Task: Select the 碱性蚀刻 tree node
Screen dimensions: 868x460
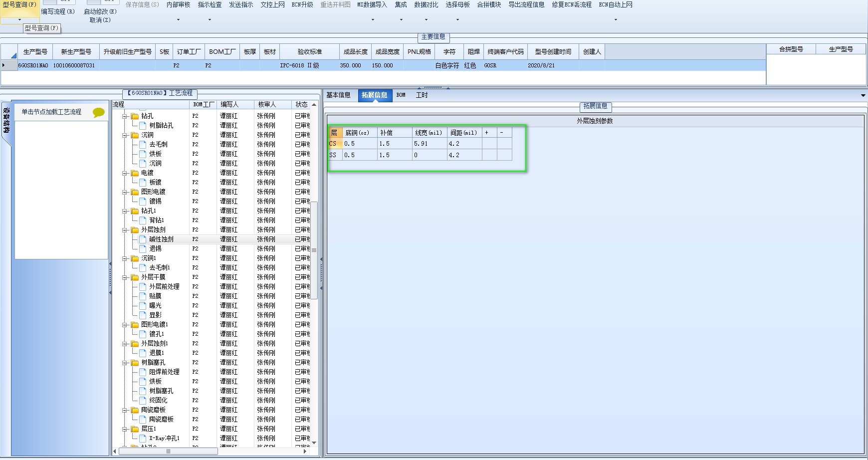Action: pyautogui.click(x=161, y=239)
